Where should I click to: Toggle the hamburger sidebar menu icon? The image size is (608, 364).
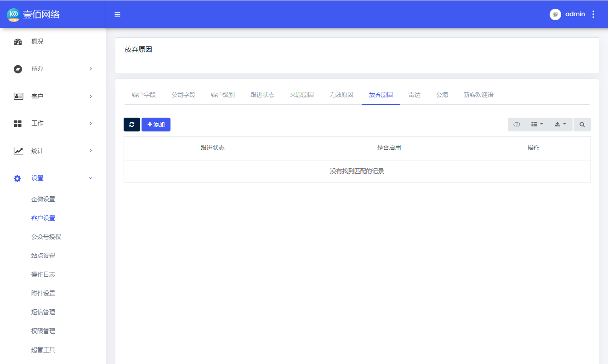pos(118,14)
